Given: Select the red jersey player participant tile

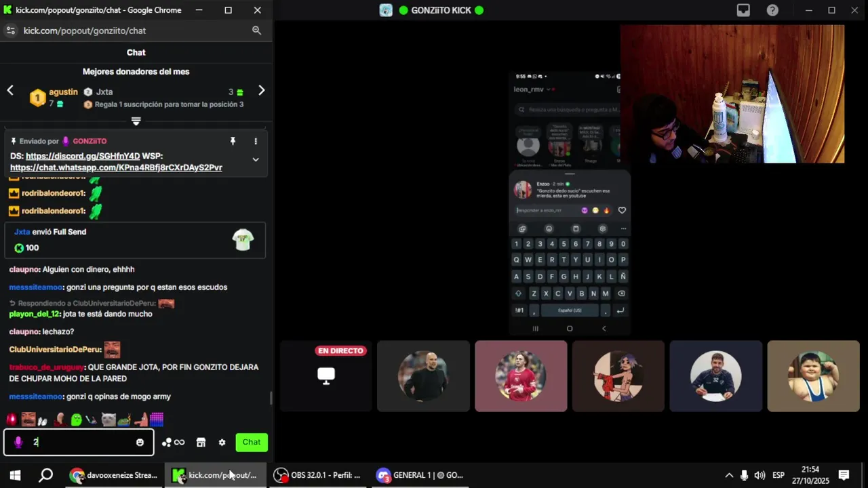Looking at the screenshot, I should 521,376.
